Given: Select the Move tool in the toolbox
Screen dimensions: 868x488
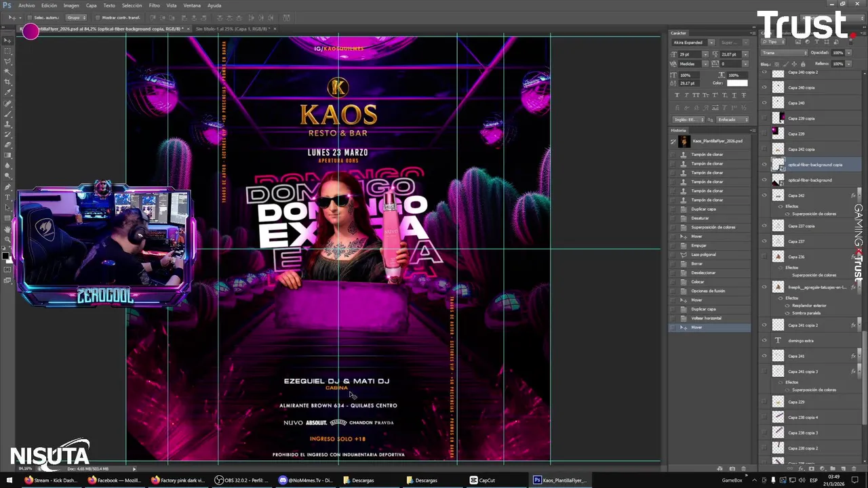Looking at the screenshot, I should pyautogui.click(x=8, y=40).
